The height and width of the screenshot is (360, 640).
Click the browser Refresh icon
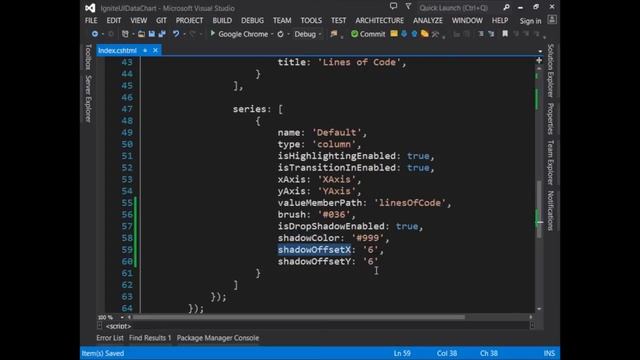[280, 34]
